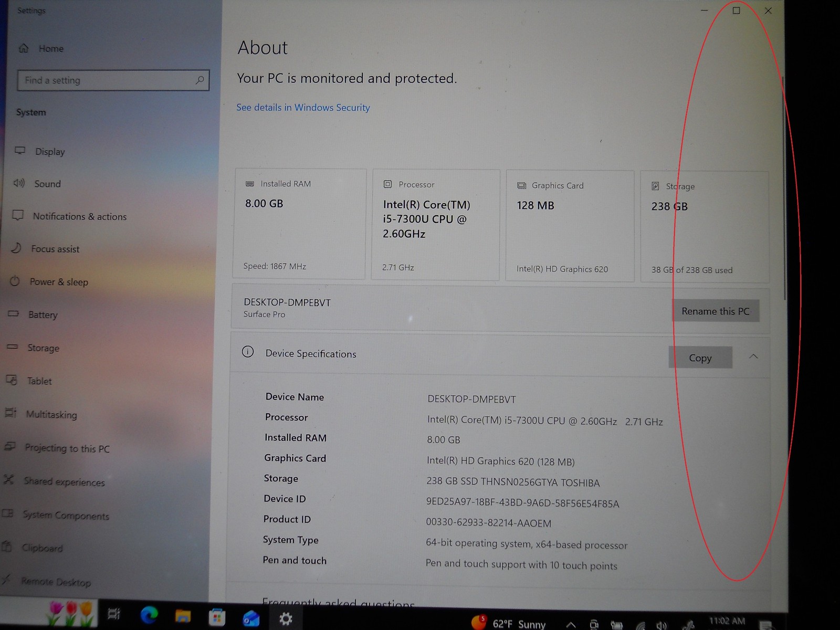Open Task View on the taskbar
Image resolution: width=840 pixels, height=630 pixels.
114,613
